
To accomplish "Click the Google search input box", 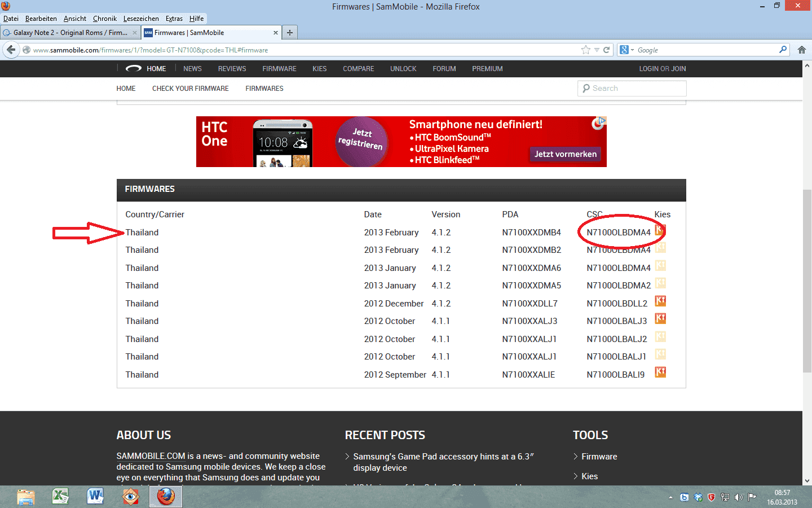I will click(x=707, y=50).
